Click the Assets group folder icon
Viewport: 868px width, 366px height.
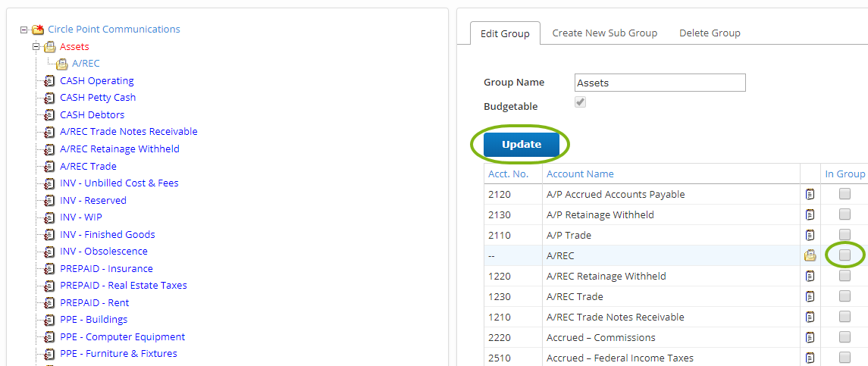[x=49, y=47]
